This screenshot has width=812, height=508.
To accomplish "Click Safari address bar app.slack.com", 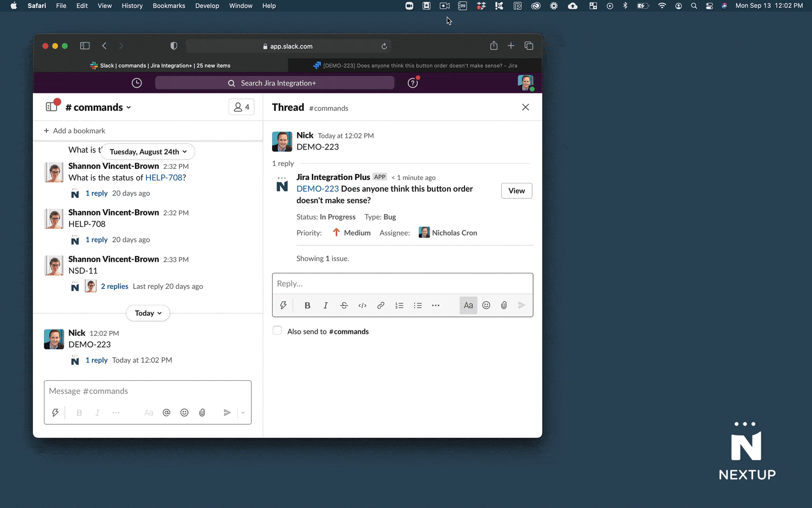I will pyautogui.click(x=288, y=46).
